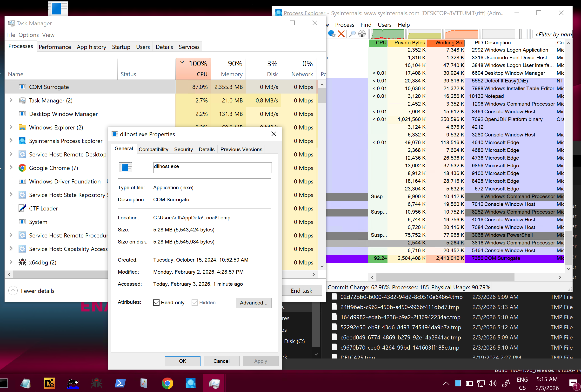Open the Find menu in Process Explorer
The width and height of the screenshot is (581, 392).
point(366,25)
